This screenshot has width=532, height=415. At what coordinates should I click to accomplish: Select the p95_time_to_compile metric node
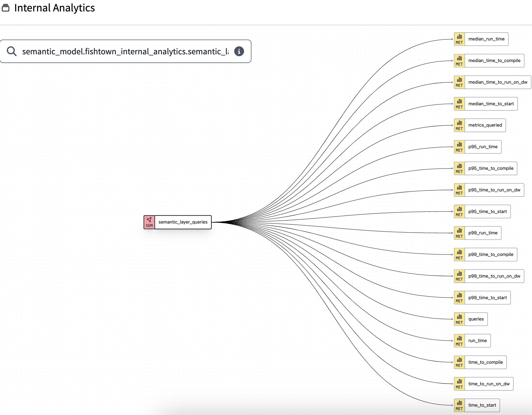click(491, 168)
